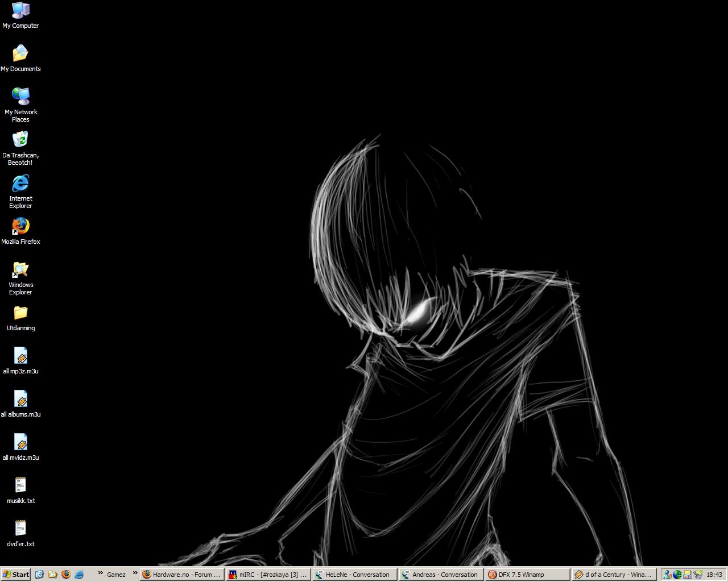Click the Start button
Screen dimensions: 728x582
pyautogui.click(x=16, y=575)
